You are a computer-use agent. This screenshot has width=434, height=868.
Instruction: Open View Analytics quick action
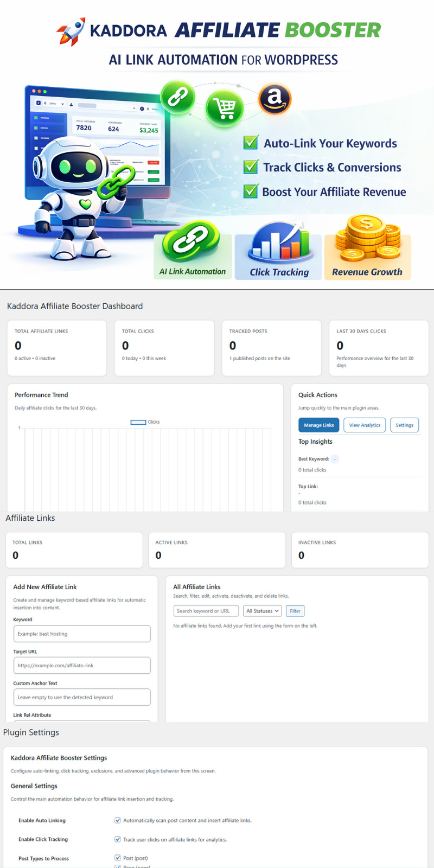pos(365,425)
